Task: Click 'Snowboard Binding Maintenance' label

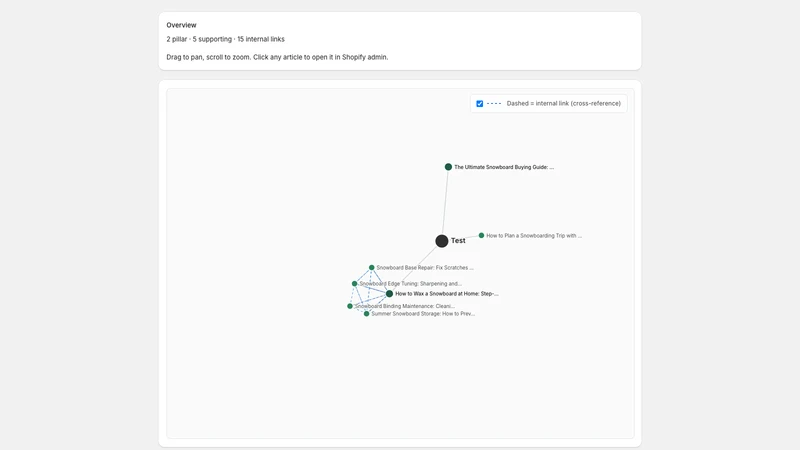Action: 405,307
